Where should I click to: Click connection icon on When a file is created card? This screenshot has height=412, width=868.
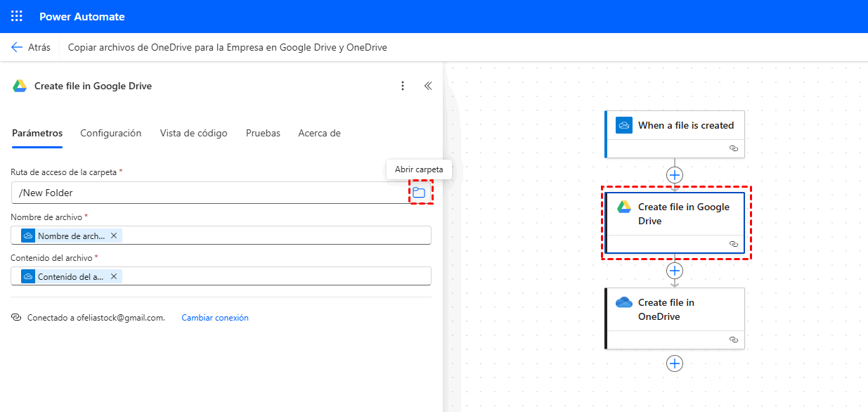click(x=734, y=148)
